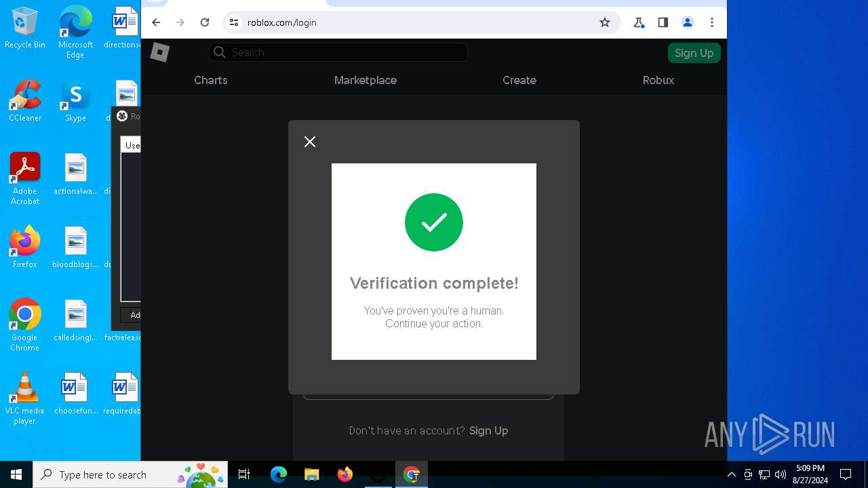868x488 pixels.
Task: Open Microsoft Edge desktop shortcut
Action: click(75, 33)
